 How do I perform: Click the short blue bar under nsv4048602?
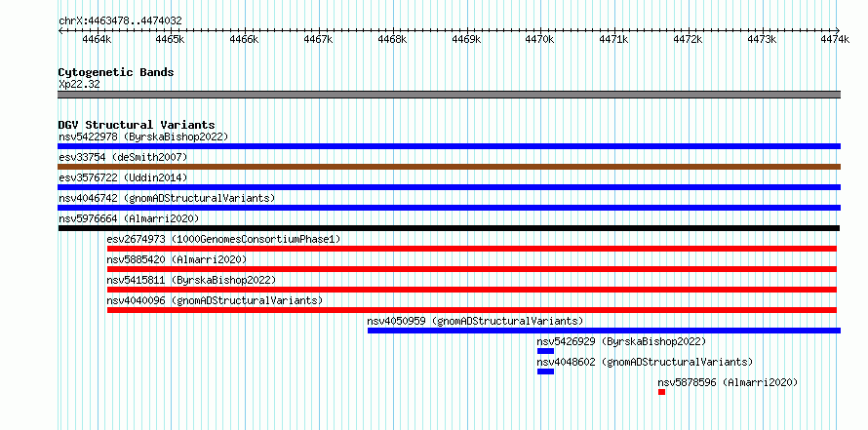(x=545, y=371)
